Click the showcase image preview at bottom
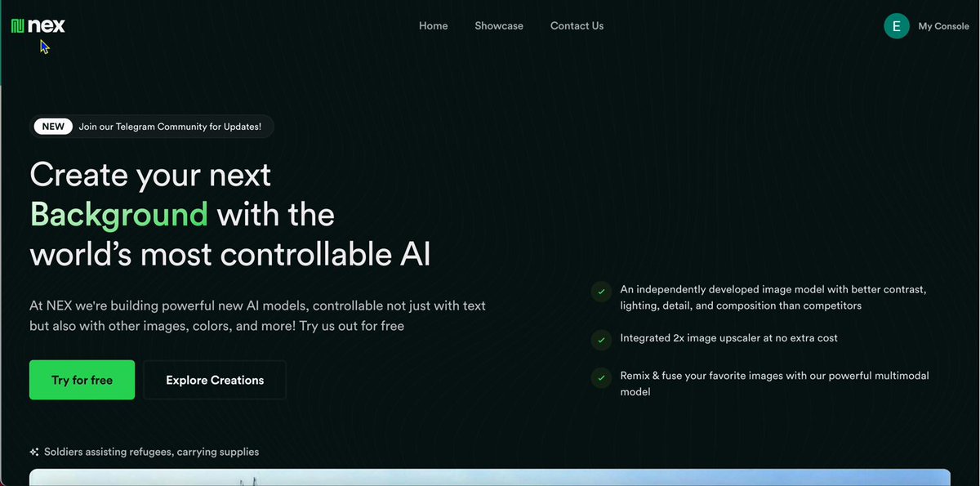The height and width of the screenshot is (486, 980). tap(490, 477)
